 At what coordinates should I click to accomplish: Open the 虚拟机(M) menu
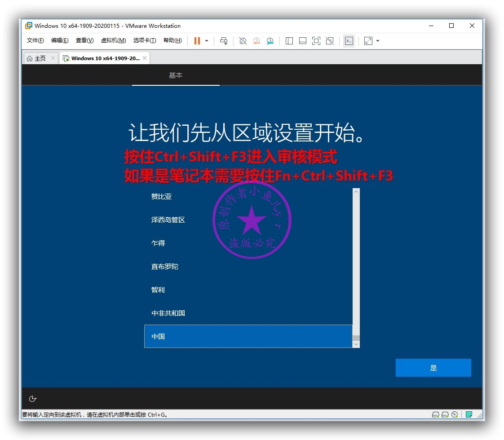[x=113, y=40]
